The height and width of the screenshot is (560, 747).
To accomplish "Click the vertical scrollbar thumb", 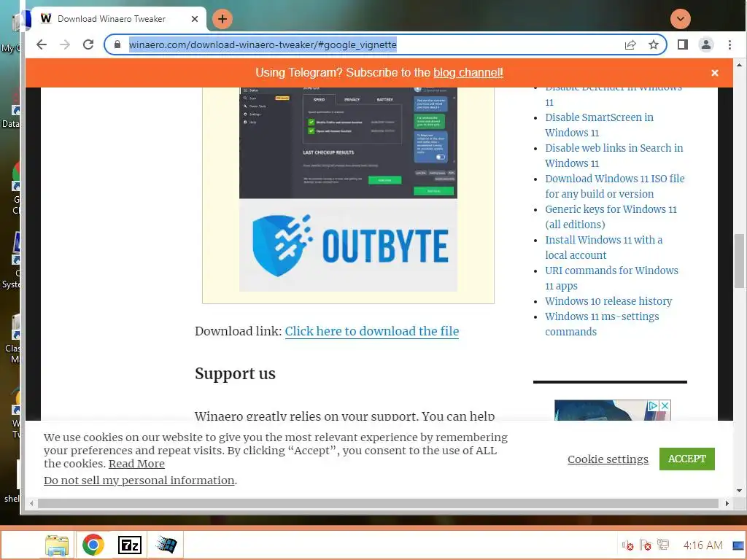I will [x=740, y=261].
